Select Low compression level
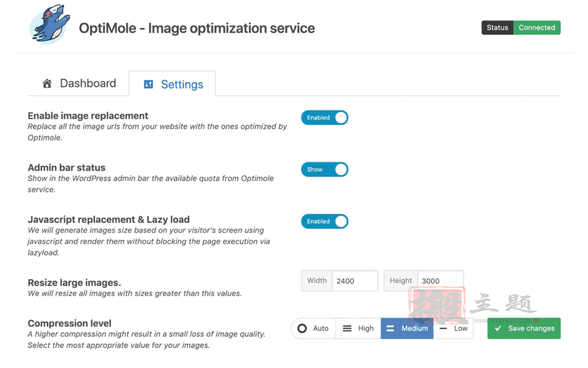Viewport: 588px width, 368px height. coord(454,328)
